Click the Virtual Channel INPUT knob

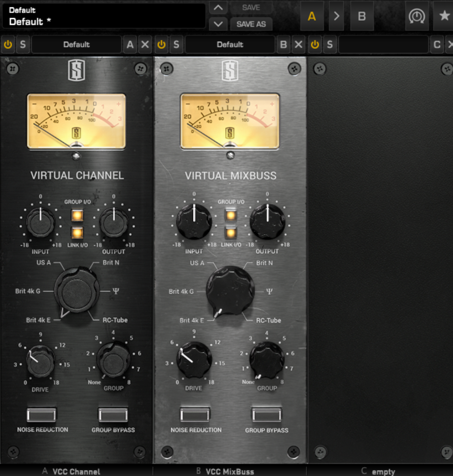40,223
